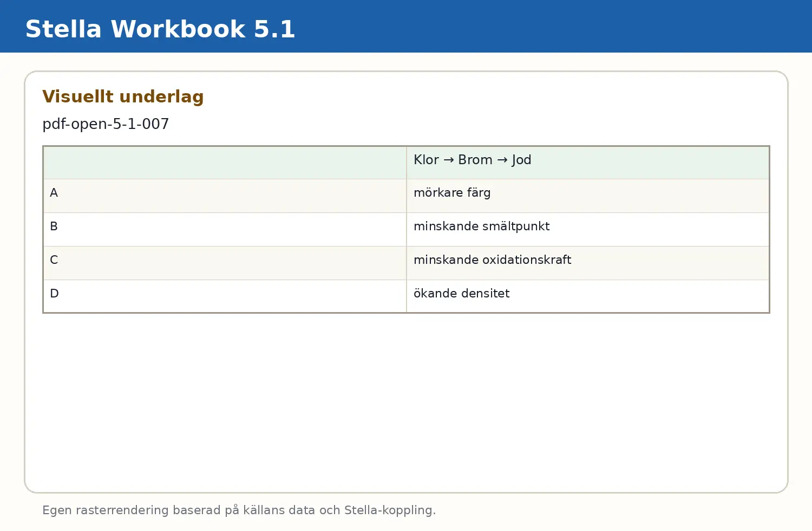Viewport: 812px width, 531px height.
Task: Select row label B in the table
Action: click(x=54, y=226)
